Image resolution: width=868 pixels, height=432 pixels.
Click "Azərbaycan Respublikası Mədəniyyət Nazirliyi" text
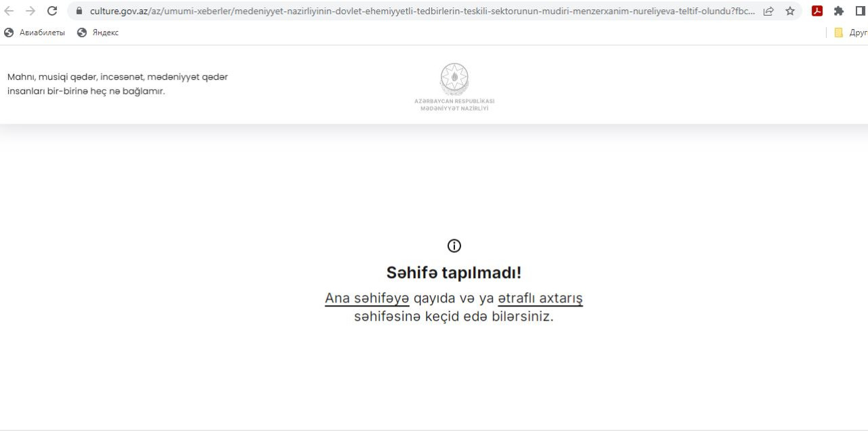pos(454,104)
